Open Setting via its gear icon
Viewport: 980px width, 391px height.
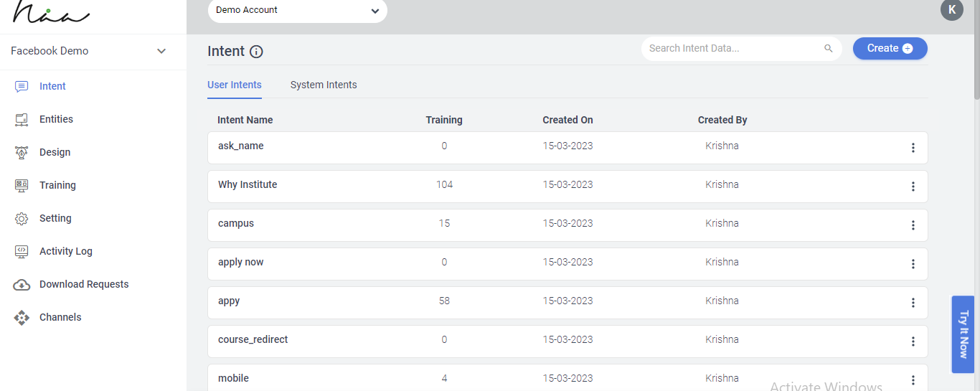tap(22, 219)
